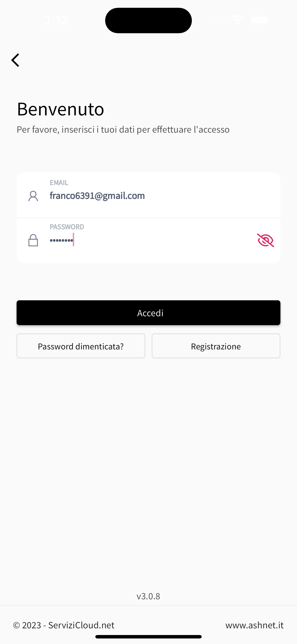297x644 pixels.
Task: Click the padlock icon beside password
Action: click(x=33, y=240)
